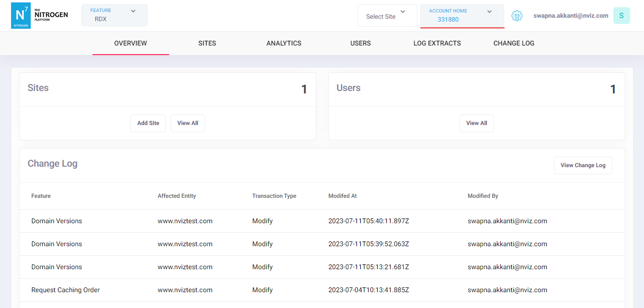
Task: Open the Analytics tab
Action: pyautogui.click(x=284, y=43)
